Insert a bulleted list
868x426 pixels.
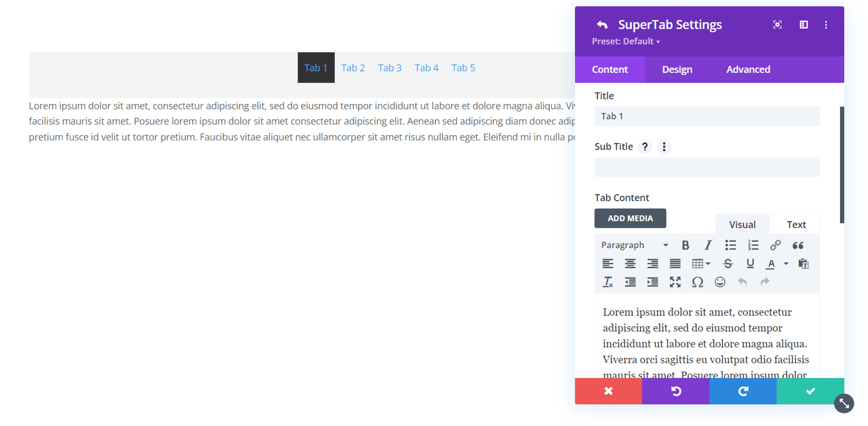(730, 245)
